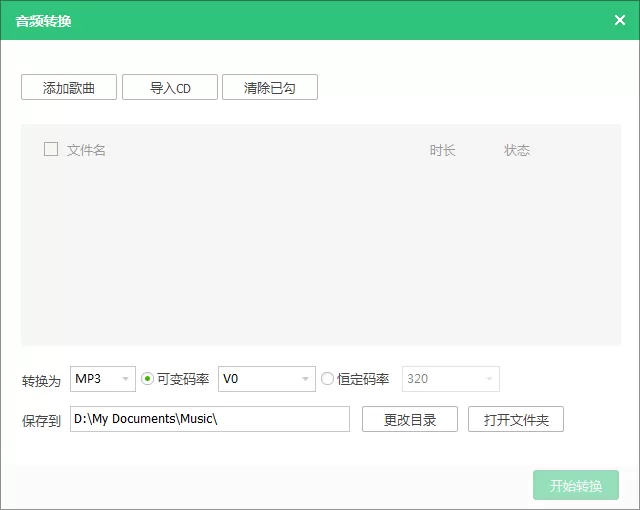Open output folder via 打开文件夹

[516, 419]
